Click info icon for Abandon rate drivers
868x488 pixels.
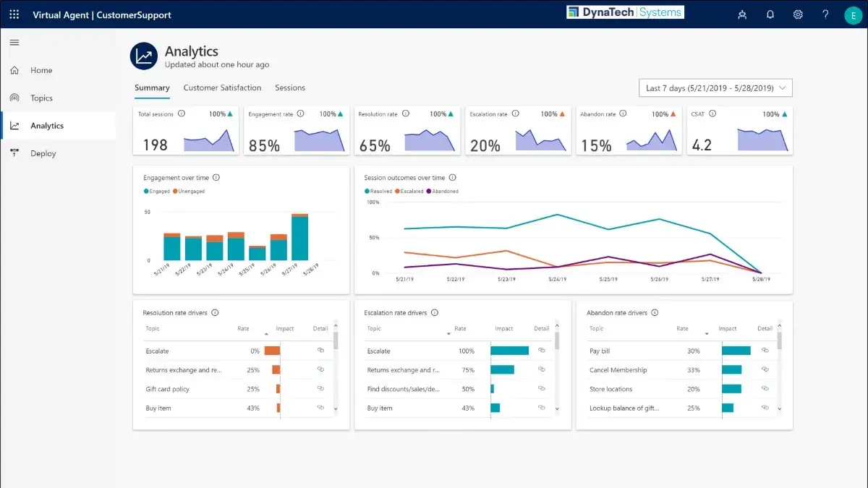tap(655, 313)
